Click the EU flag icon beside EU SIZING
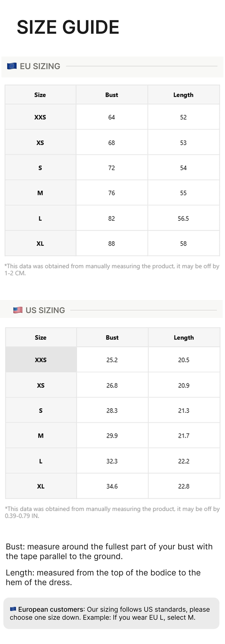The width and height of the screenshot is (225, 644). coord(12,66)
